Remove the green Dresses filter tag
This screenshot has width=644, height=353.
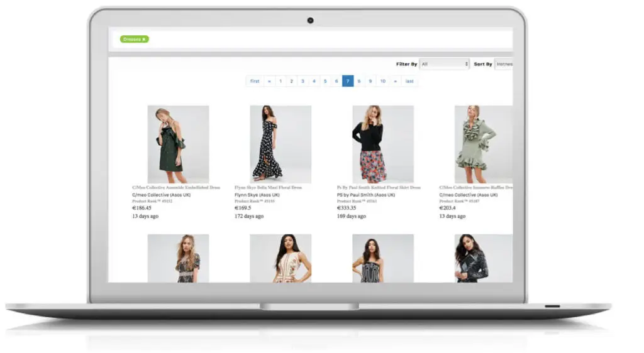point(144,39)
